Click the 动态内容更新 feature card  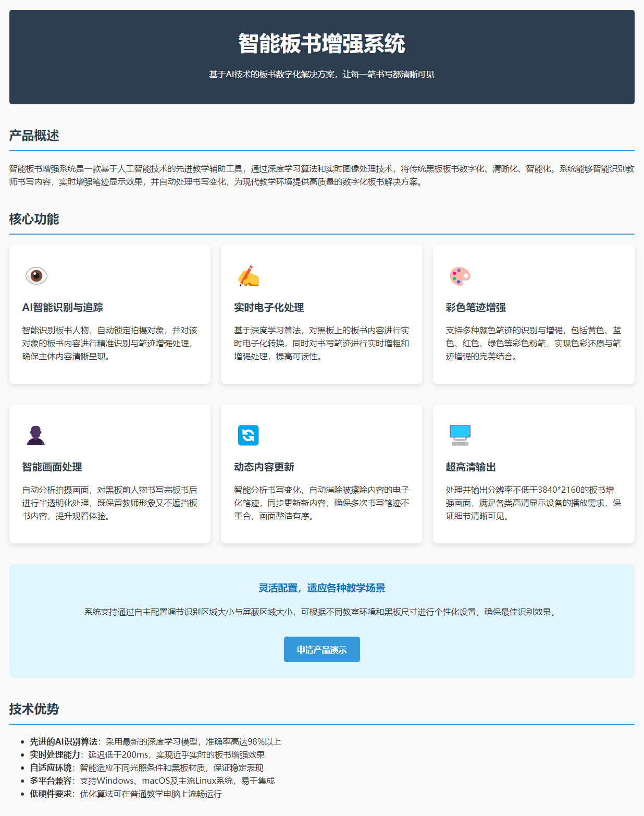point(321,473)
